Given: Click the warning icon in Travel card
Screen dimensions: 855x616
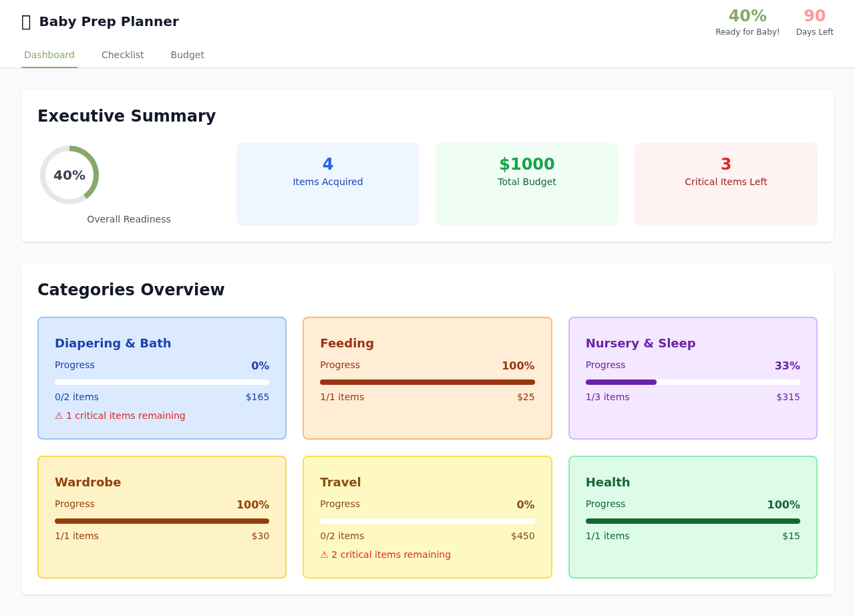Looking at the screenshot, I should pyautogui.click(x=323, y=554).
